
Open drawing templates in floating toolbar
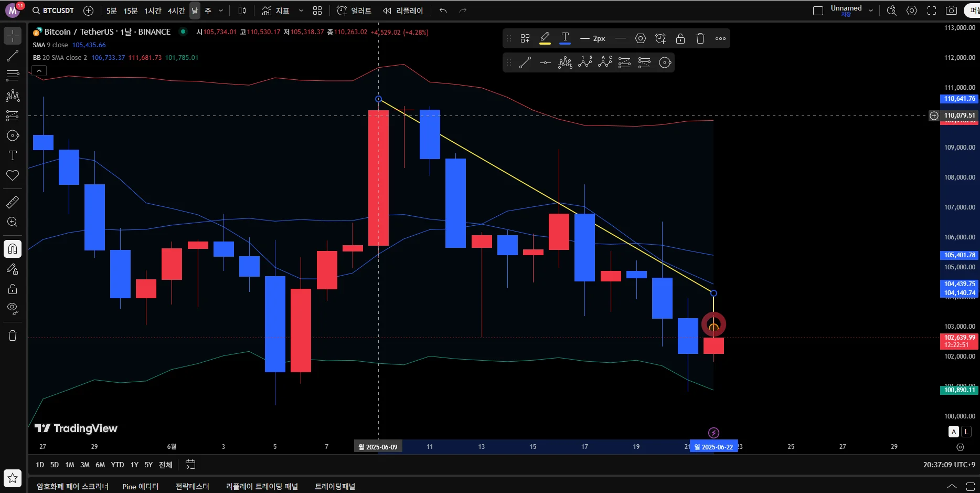point(525,38)
